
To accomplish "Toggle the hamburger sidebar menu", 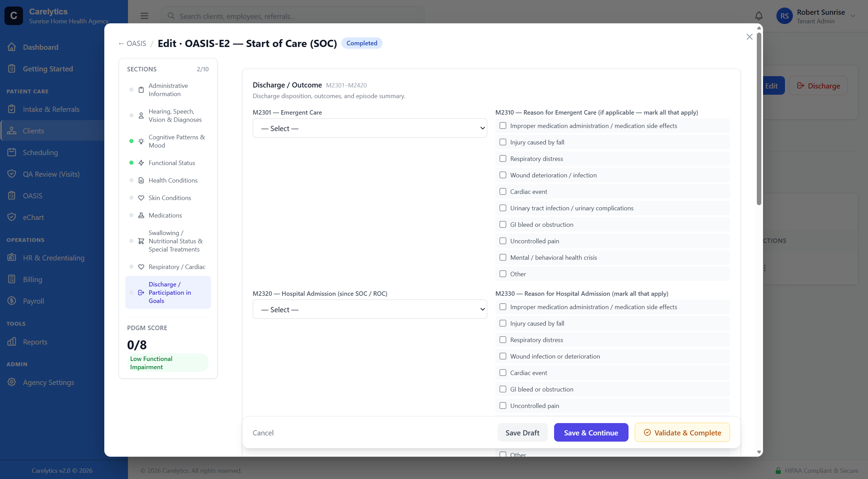I will pyautogui.click(x=144, y=16).
